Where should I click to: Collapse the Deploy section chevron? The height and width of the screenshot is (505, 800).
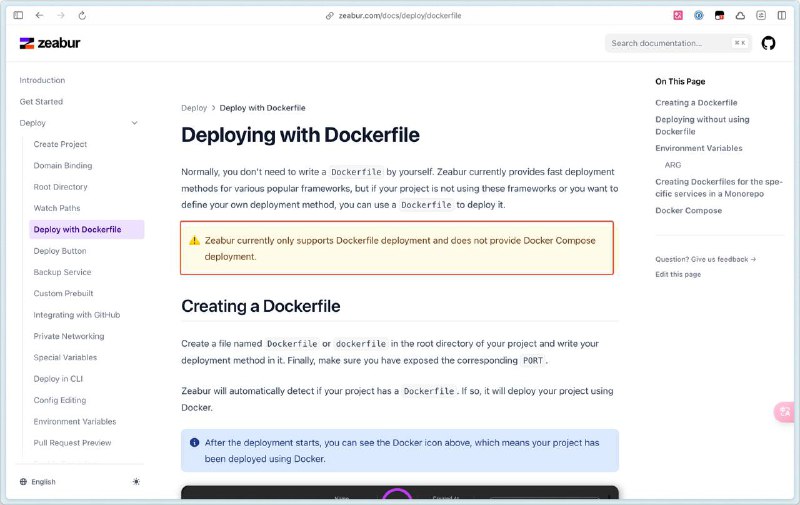135,123
